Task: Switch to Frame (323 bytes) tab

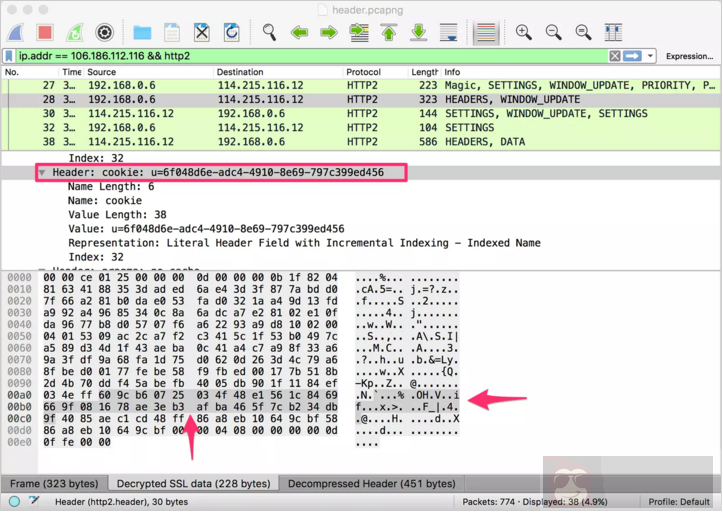Action: tap(54, 484)
